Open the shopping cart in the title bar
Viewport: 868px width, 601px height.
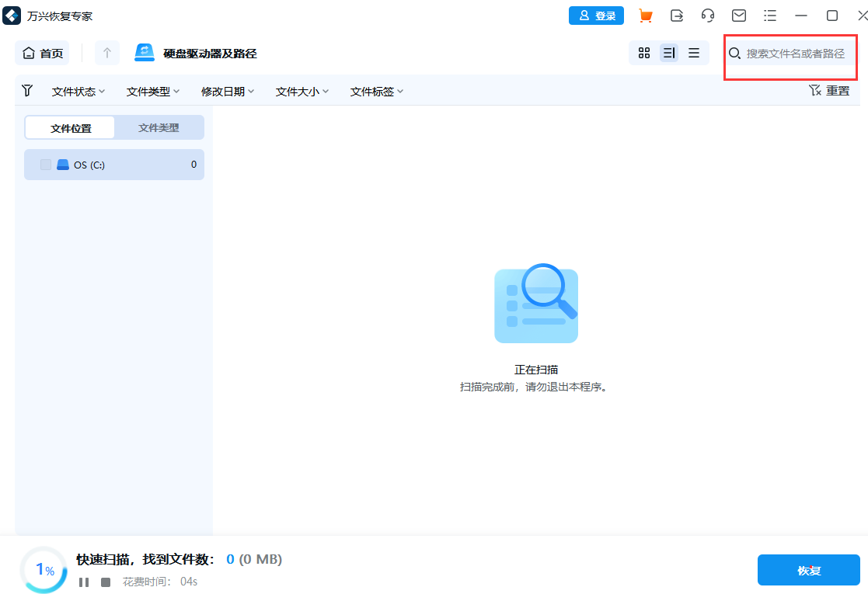point(645,15)
